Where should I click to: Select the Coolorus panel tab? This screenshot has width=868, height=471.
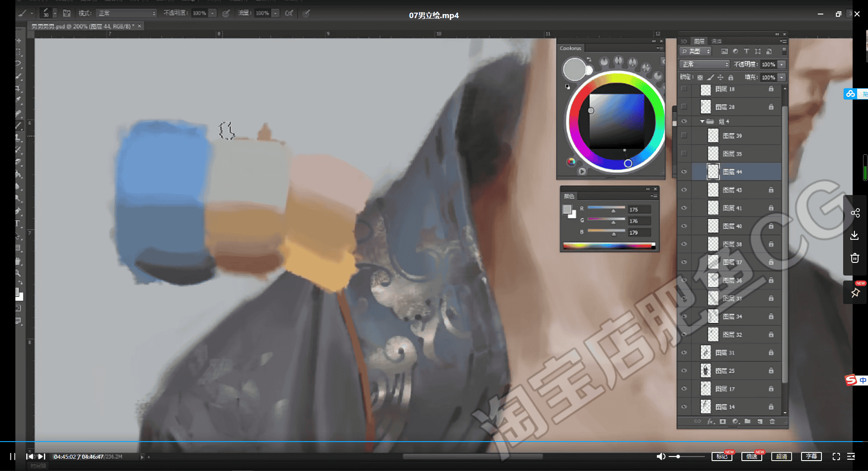pos(571,48)
